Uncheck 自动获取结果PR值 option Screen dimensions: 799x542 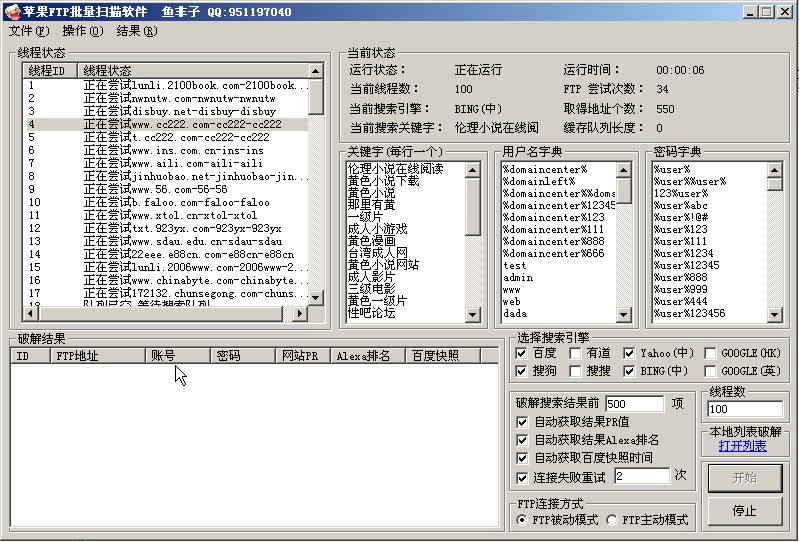pyautogui.click(x=522, y=422)
